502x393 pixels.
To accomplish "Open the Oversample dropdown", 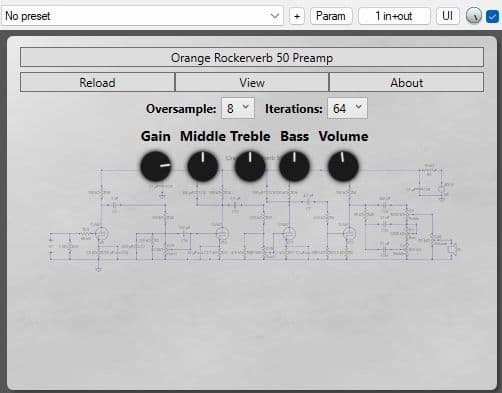I will click(x=238, y=108).
